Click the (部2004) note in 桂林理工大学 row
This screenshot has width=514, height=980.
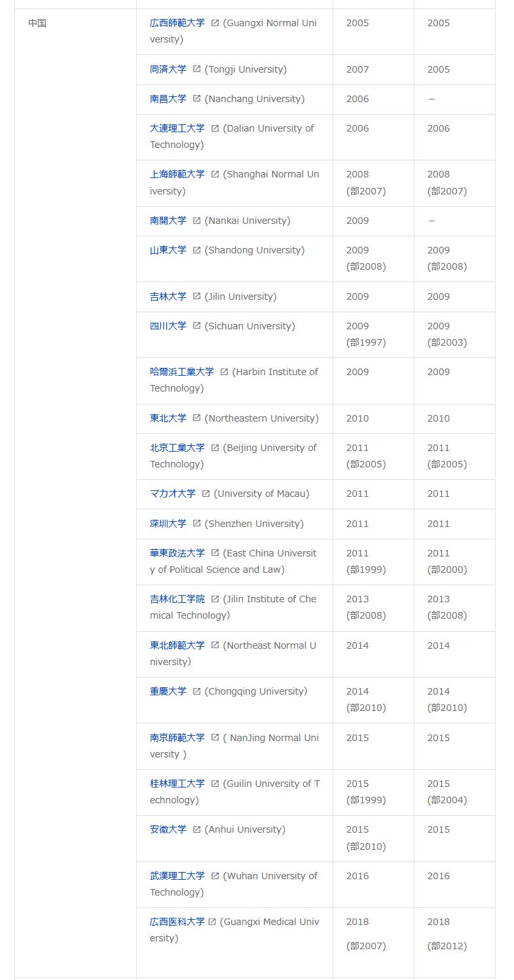(x=447, y=800)
